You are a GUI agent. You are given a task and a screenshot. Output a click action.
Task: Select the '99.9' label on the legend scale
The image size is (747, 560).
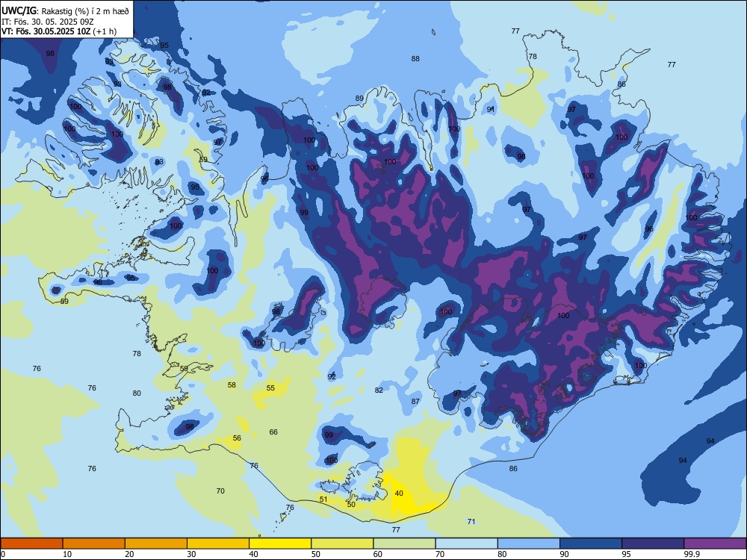691,554
